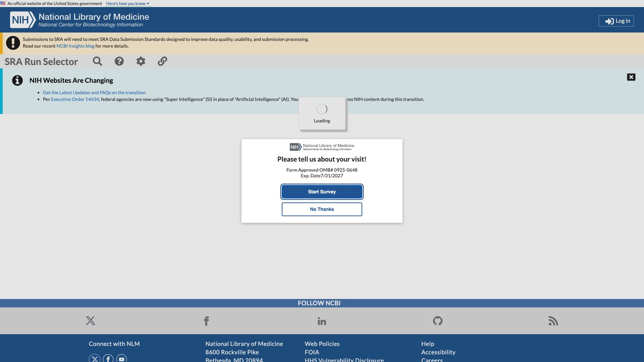Viewport: 644px width, 362px height.
Task: Click the Connect with NLM Facebook icon
Action: [108, 359]
